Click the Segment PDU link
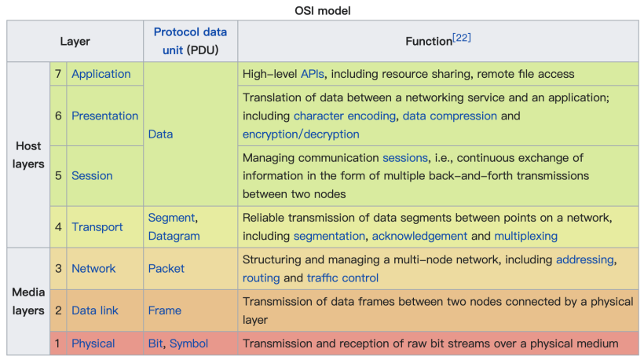 tap(171, 217)
